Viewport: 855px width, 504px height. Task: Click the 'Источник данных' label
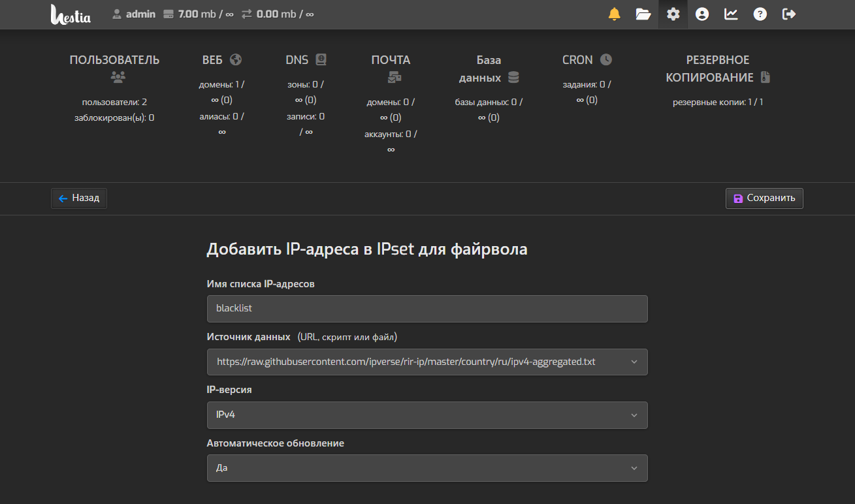click(249, 337)
